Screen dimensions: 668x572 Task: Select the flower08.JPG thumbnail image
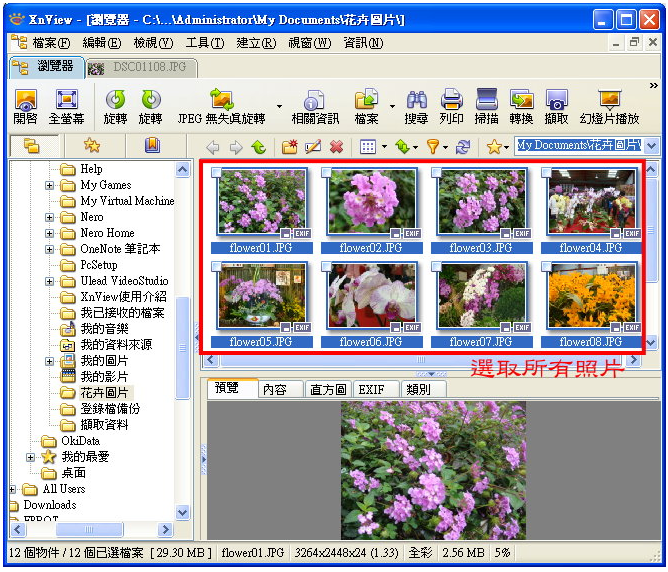591,295
